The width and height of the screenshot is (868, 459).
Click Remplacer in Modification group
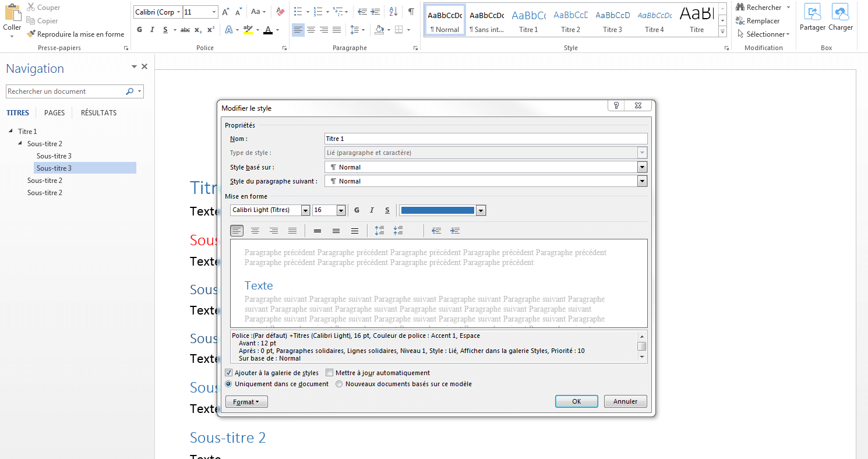click(758, 21)
